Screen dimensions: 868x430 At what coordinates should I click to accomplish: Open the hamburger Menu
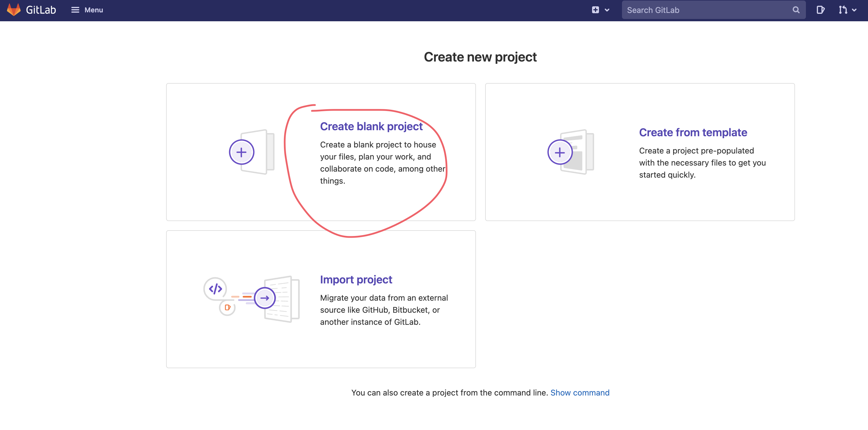coord(87,10)
